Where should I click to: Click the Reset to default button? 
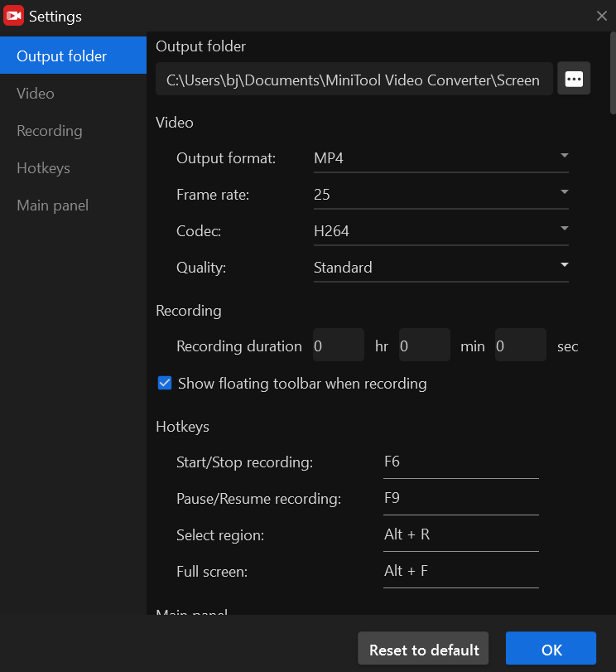click(x=423, y=648)
